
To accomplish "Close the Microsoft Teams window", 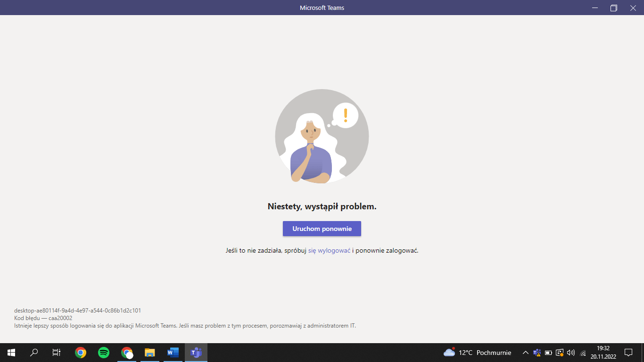I will click(x=633, y=8).
